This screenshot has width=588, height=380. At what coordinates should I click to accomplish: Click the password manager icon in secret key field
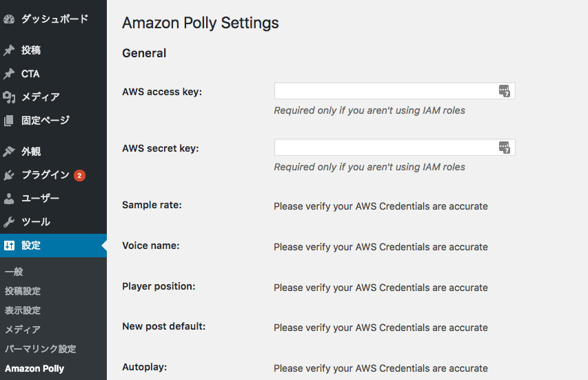(x=505, y=148)
